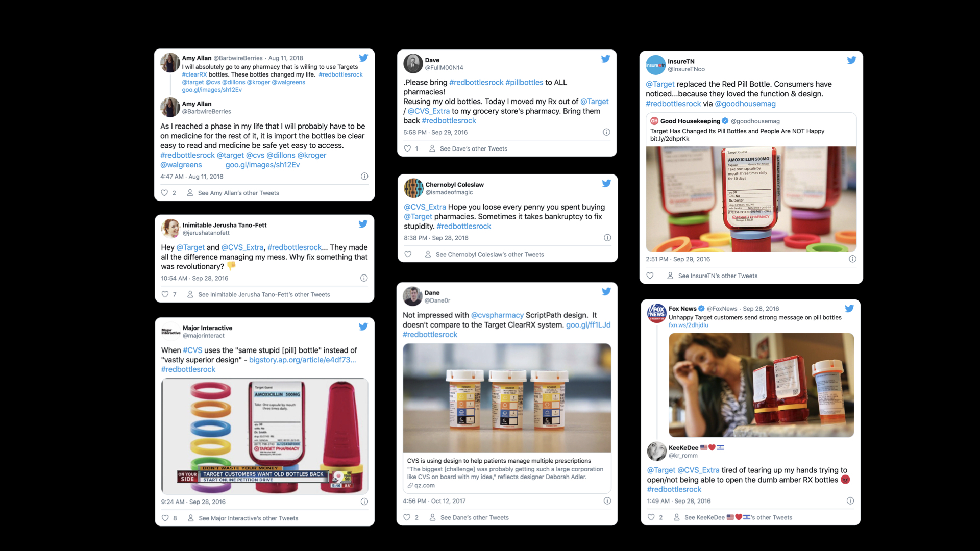Click the Twitter bird icon on Amy Allan's tweet

point(363,58)
